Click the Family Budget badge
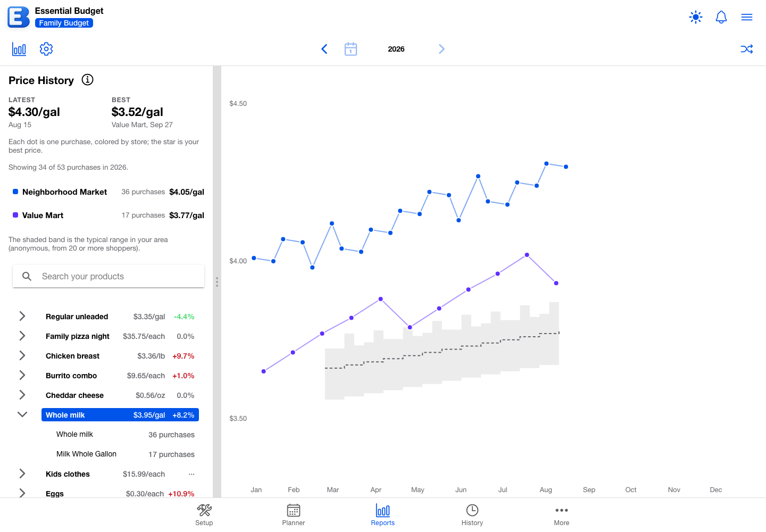Viewport: 766px width, 532px height. click(x=64, y=23)
